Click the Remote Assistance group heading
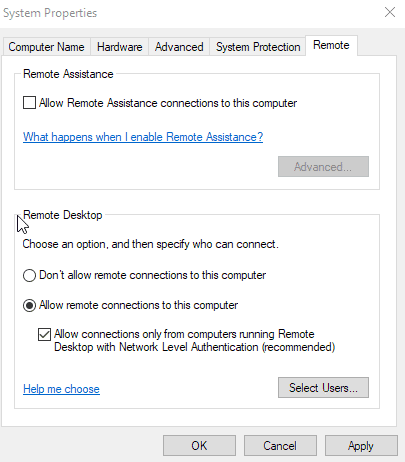 (x=68, y=74)
